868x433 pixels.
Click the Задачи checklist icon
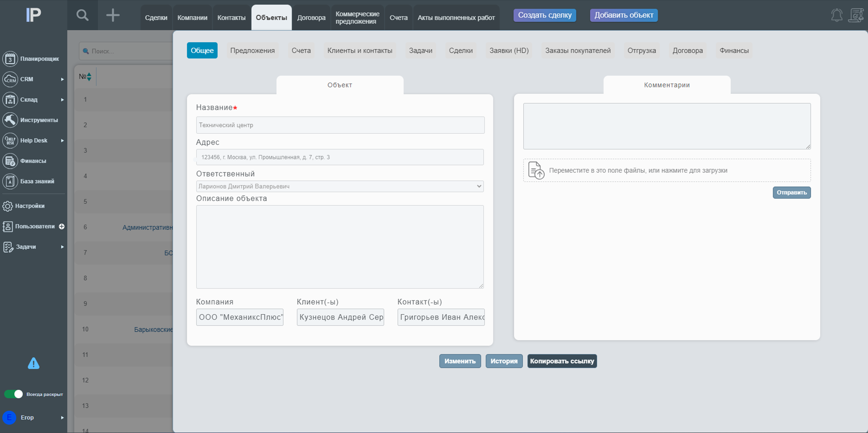tap(8, 247)
